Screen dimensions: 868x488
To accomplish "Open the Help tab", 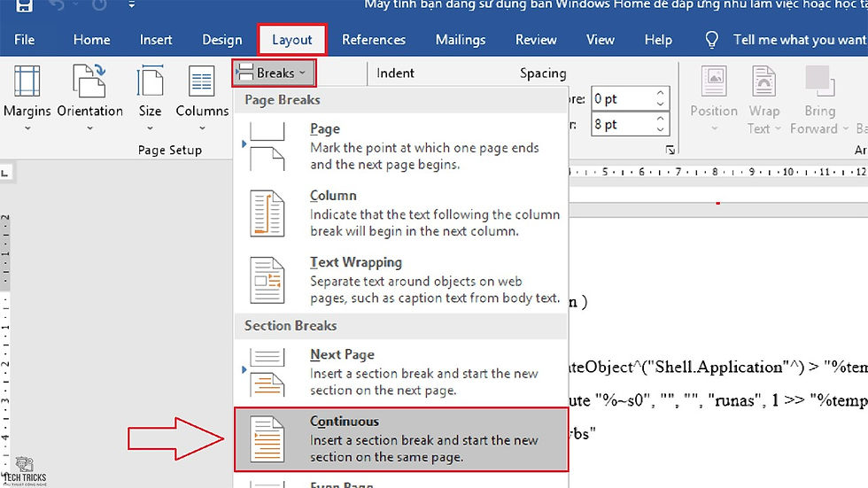I will click(658, 40).
